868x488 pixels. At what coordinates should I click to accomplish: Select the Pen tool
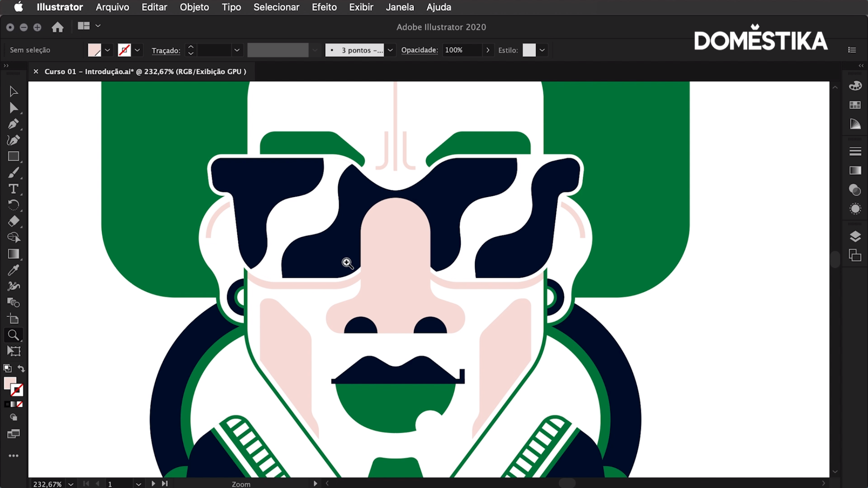[x=13, y=124]
